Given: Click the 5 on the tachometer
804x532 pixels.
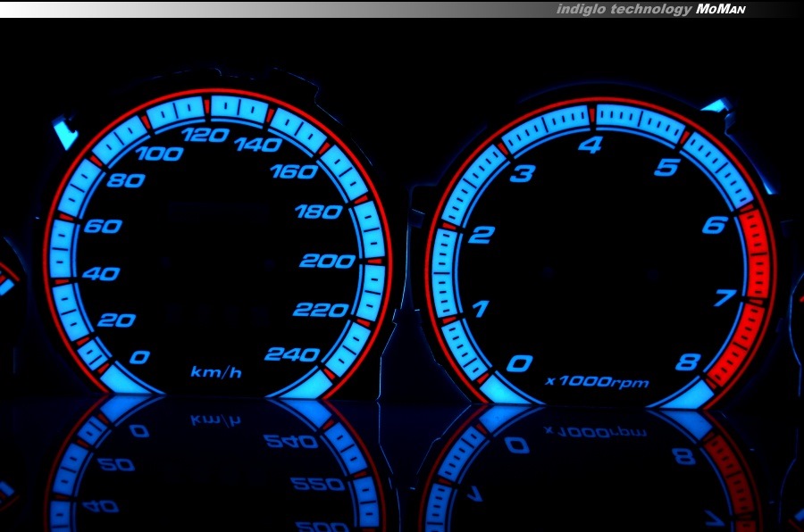Looking at the screenshot, I should 667,167.
